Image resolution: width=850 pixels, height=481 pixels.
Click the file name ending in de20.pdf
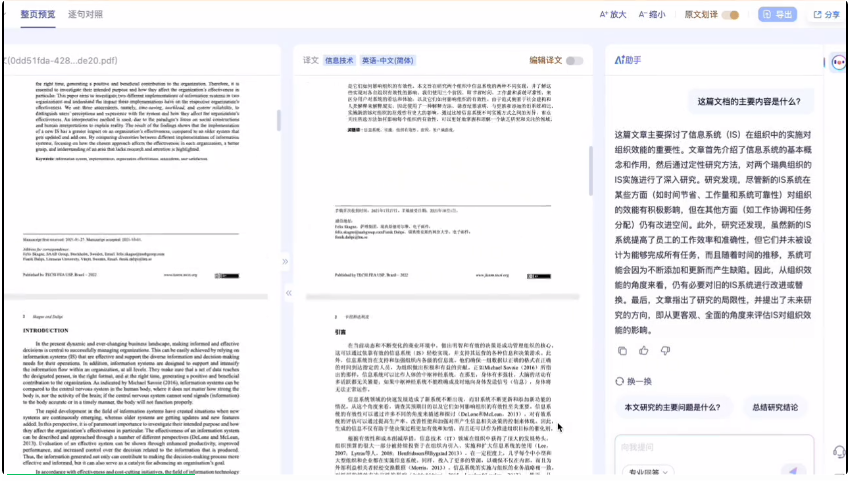[x=61, y=61]
